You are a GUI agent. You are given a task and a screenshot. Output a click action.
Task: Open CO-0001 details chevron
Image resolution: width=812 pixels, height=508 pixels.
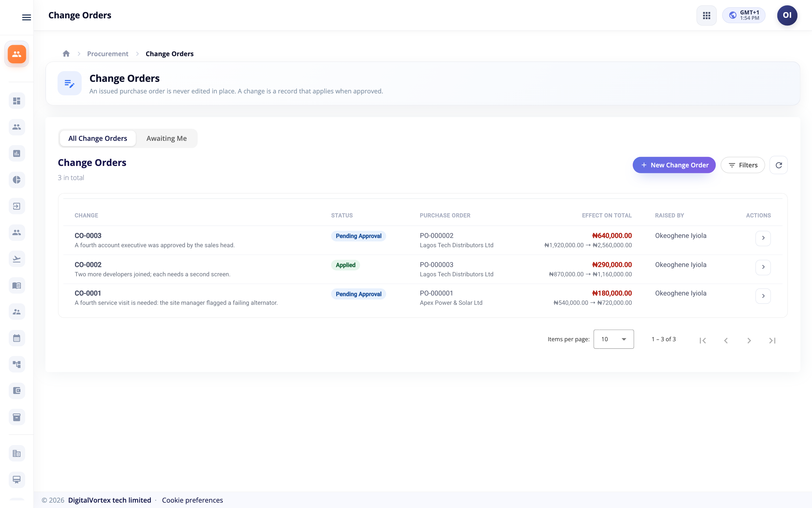(x=763, y=296)
